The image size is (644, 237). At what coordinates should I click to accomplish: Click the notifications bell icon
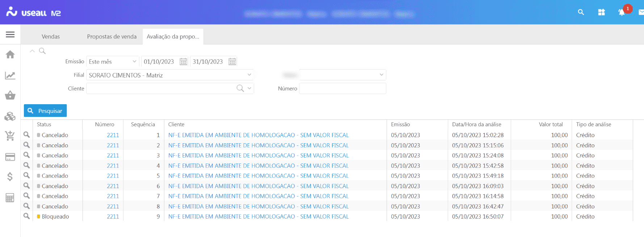(x=622, y=12)
